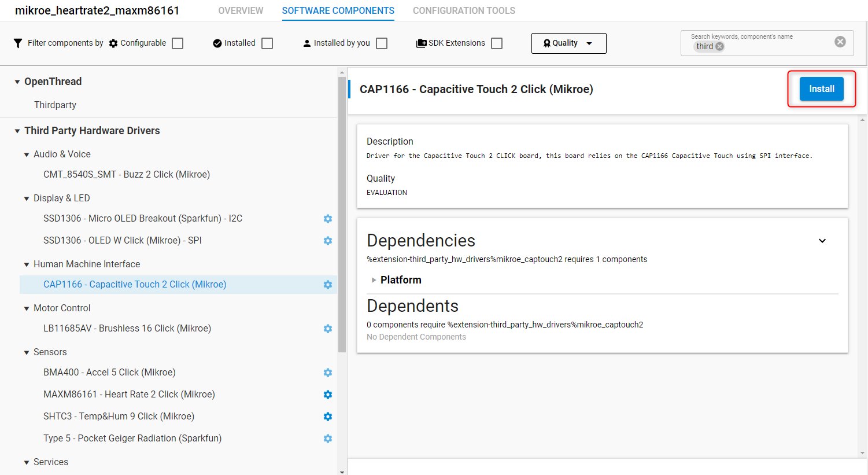Collapse the Human Machine Interface group

pos(27,265)
